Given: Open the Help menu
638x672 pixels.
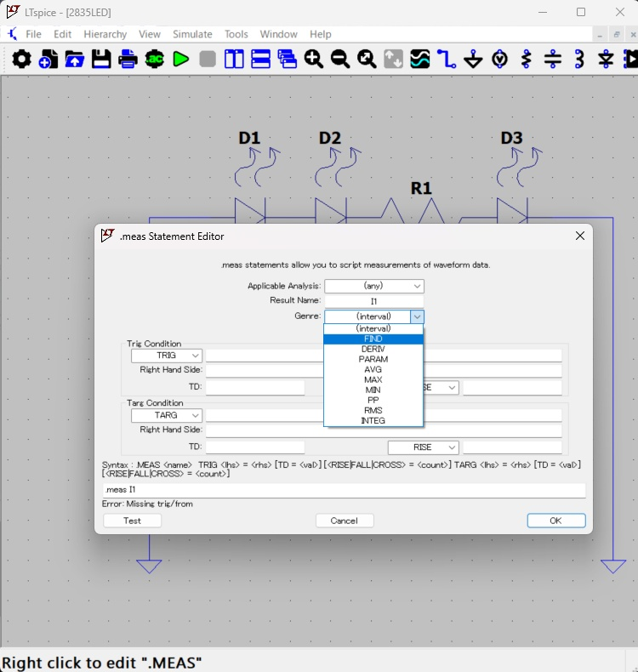Looking at the screenshot, I should pyautogui.click(x=321, y=34).
